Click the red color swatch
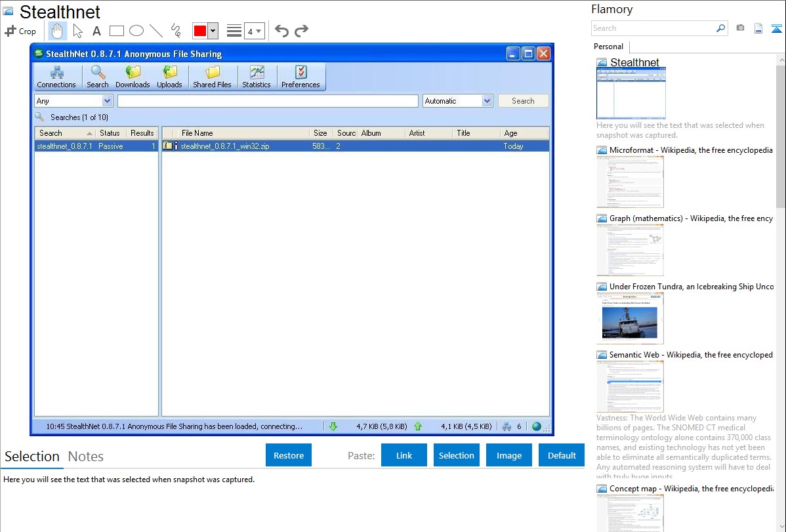Screen dimensions: 786x532 tap(200, 31)
